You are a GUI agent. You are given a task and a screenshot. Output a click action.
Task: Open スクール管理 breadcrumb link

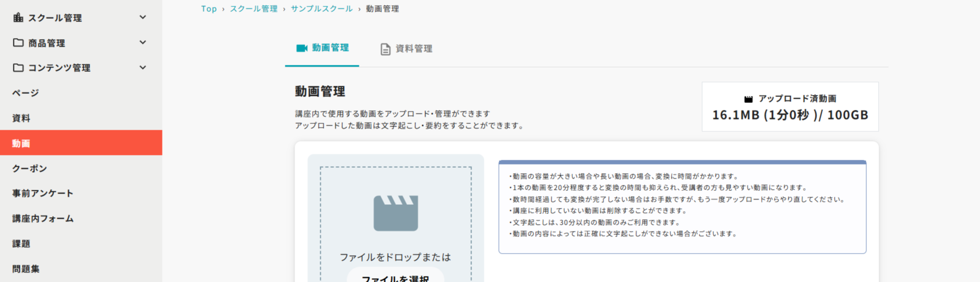(254, 9)
